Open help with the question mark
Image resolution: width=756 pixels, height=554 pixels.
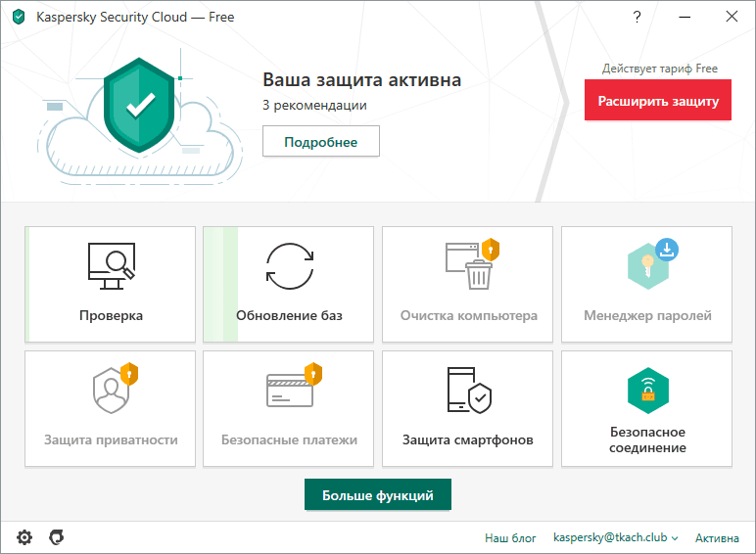(637, 17)
